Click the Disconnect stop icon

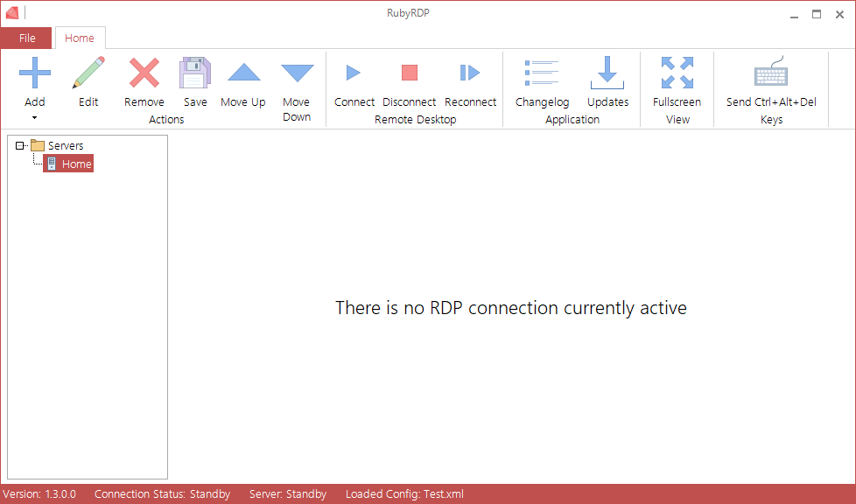pos(410,73)
